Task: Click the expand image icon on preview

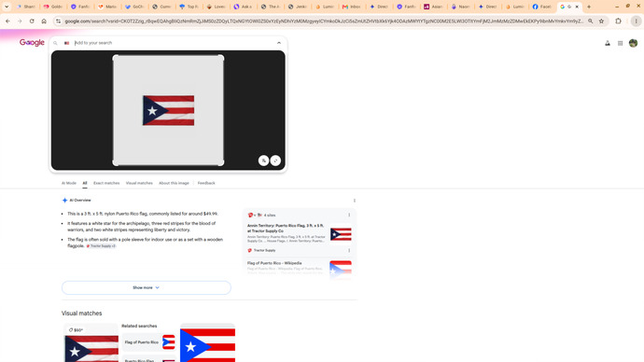Action: (x=275, y=160)
